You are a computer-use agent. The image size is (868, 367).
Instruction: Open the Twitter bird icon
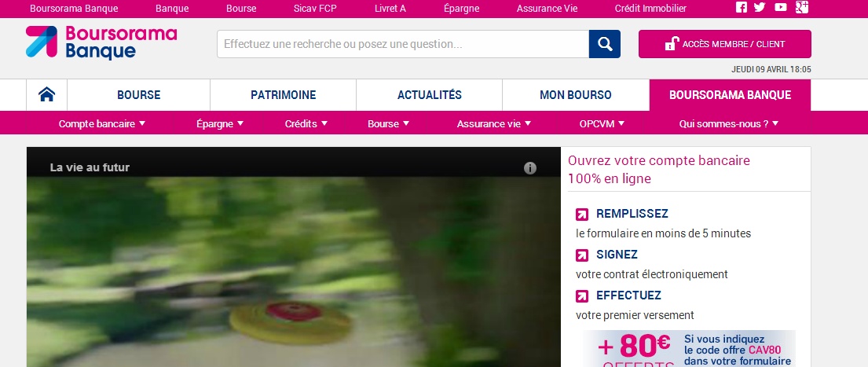click(760, 7)
